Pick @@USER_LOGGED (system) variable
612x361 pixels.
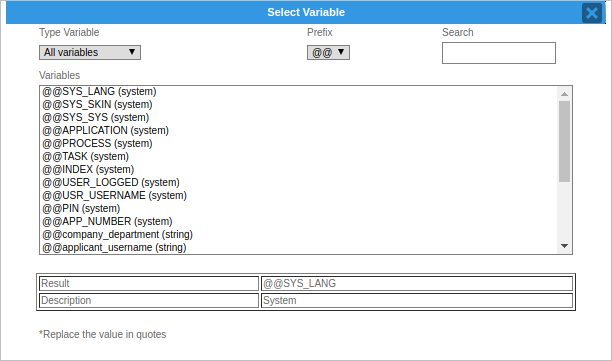tap(299, 183)
